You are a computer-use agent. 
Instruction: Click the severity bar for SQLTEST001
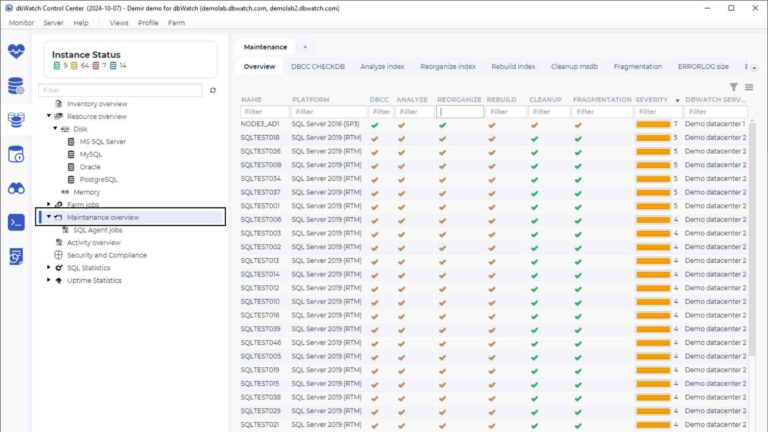click(653, 206)
